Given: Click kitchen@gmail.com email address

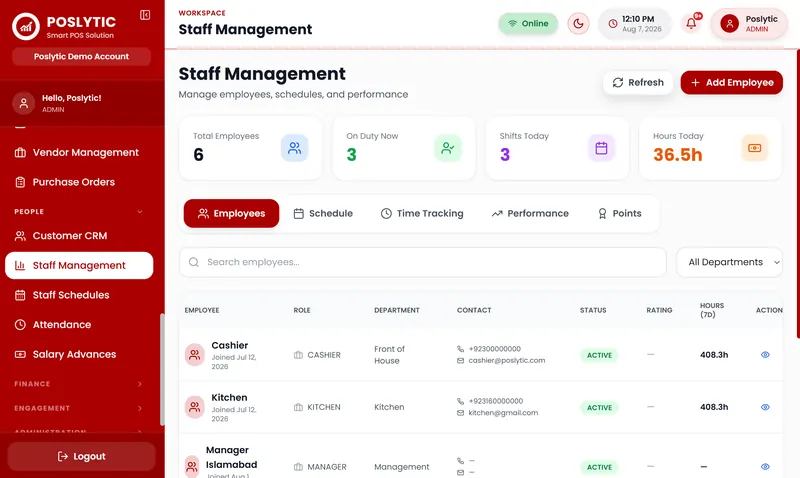Looking at the screenshot, I should (503, 413).
